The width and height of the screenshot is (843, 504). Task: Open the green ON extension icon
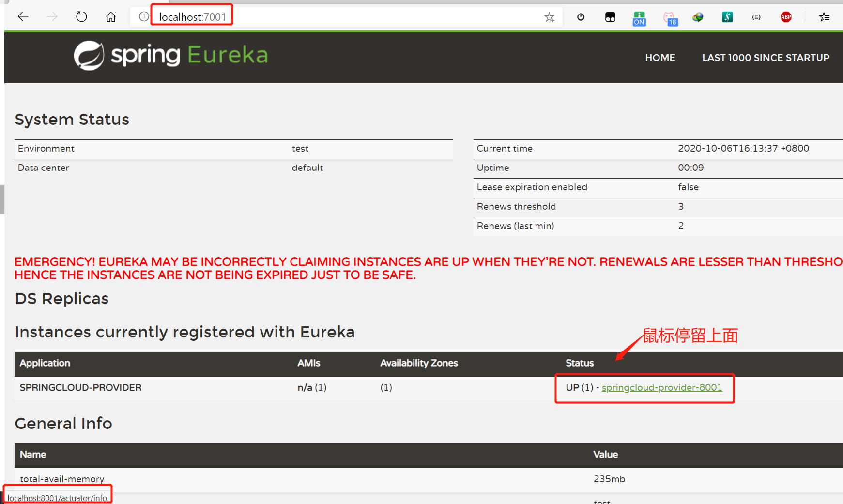click(639, 18)
